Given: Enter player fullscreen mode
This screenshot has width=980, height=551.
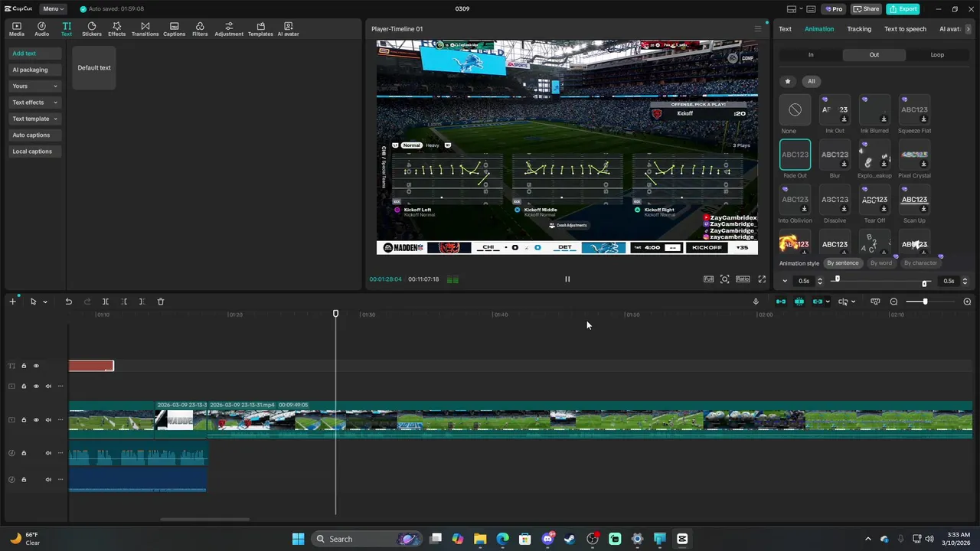Looking at the screenshot, I should (x=762, y=279).
